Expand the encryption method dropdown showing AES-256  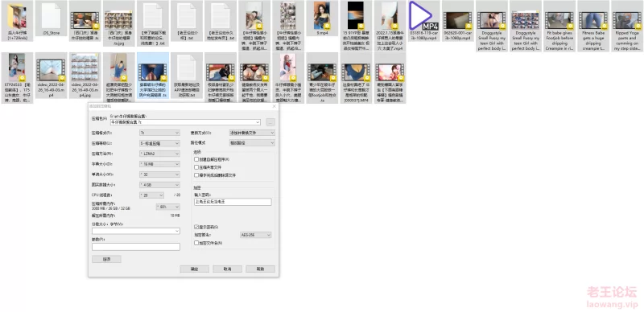pyautogui.click(x=255, y=235)
